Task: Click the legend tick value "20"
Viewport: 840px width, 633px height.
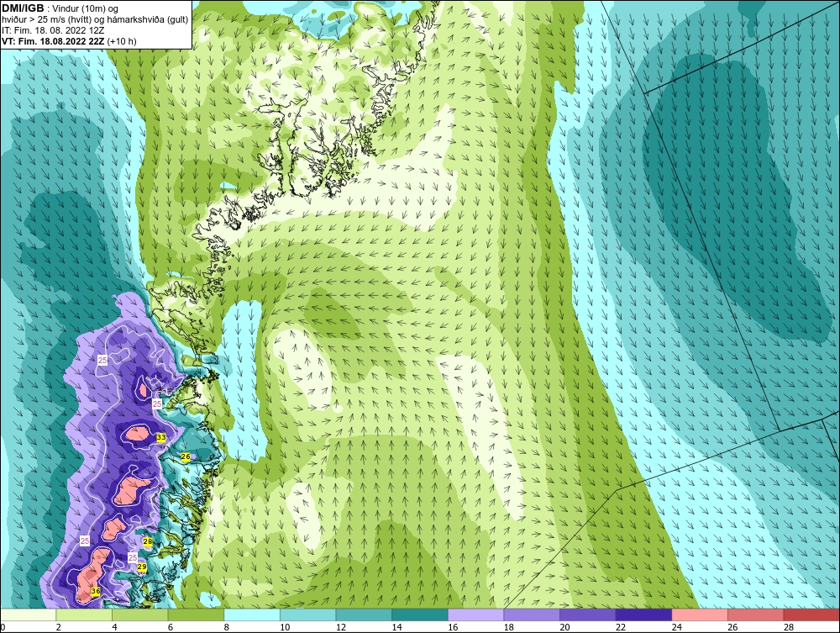Action: 564,627
